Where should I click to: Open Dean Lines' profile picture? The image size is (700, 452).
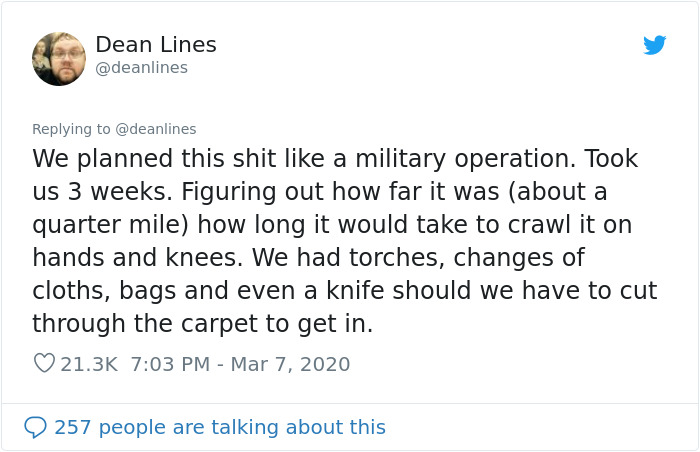pyautogui.click(x=59, y=59)
